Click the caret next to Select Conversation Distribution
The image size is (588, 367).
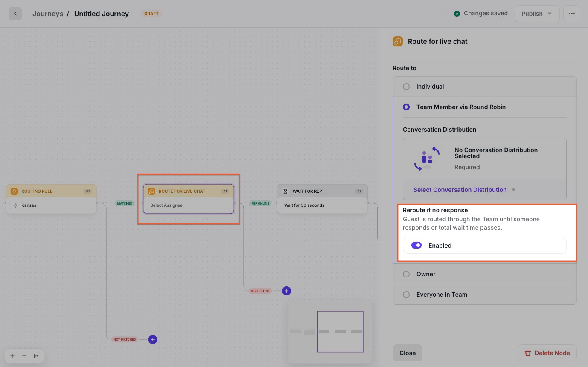[514, 190]
